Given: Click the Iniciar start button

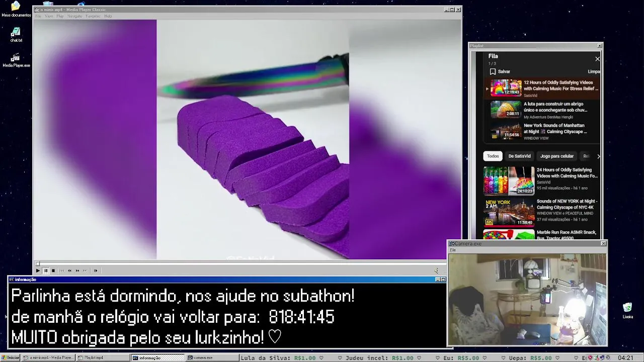Looking at the screenshot, I should (10, 357).
